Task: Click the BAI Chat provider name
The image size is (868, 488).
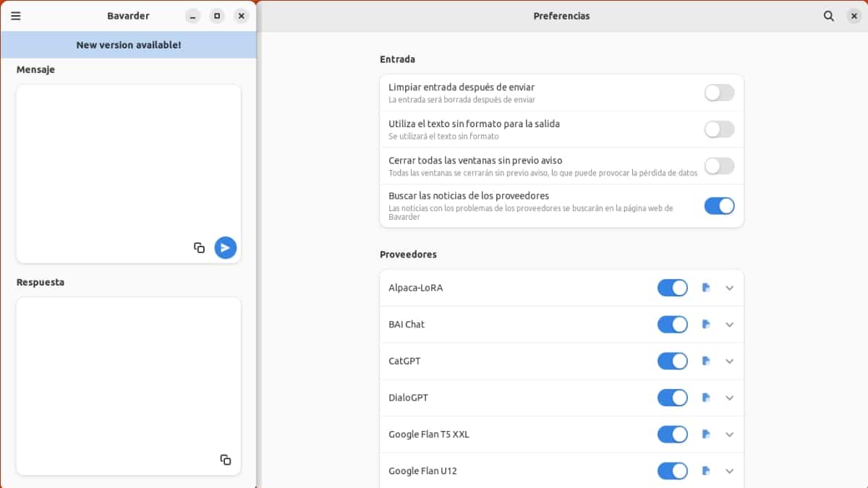Action: (x=407, y=325)
